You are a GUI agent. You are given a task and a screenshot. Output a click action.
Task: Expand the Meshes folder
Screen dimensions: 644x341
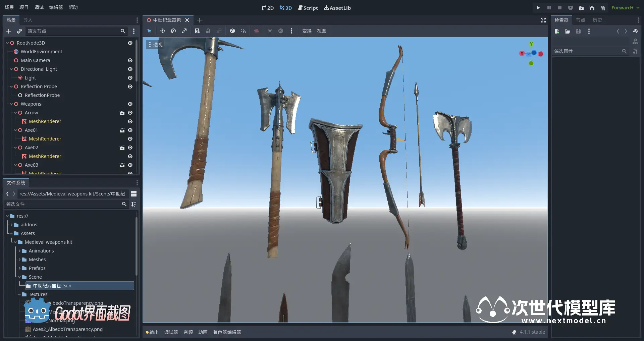point(19,260)
